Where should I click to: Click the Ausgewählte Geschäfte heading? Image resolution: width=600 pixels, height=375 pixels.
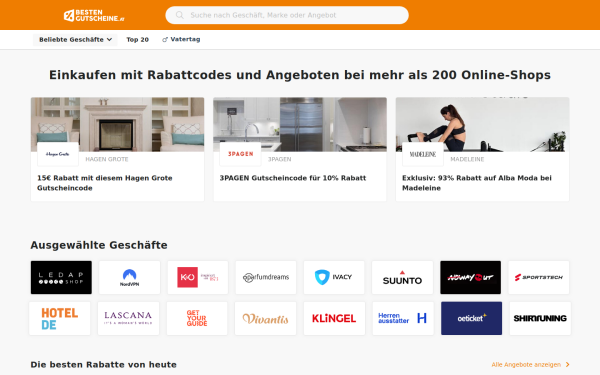pyautogui.click(x=99, y=245)
